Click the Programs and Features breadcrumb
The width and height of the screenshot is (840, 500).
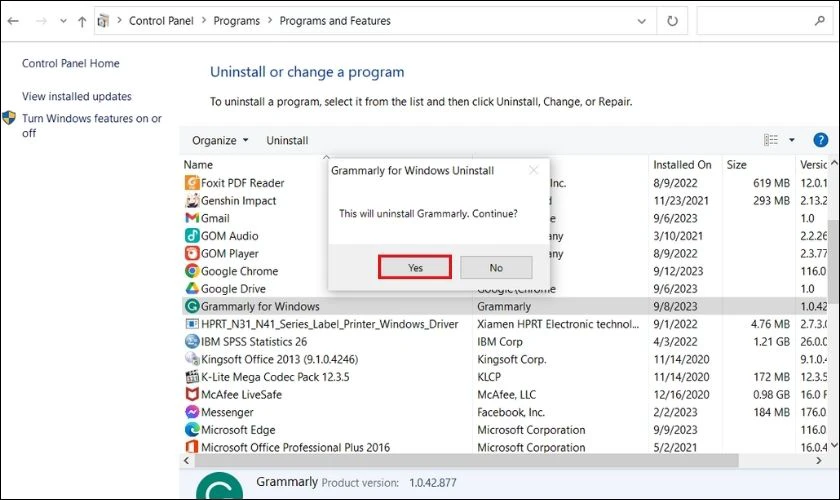click(x=335, y=21)
